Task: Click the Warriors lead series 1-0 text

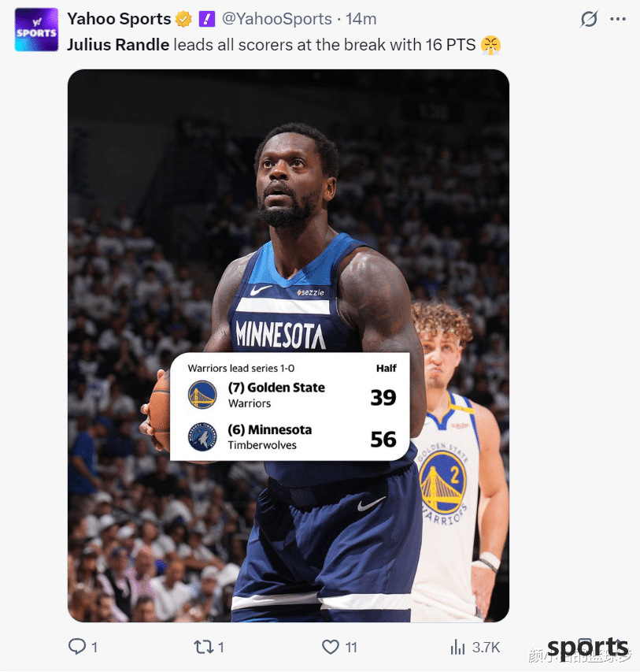Action: [241, 368]
